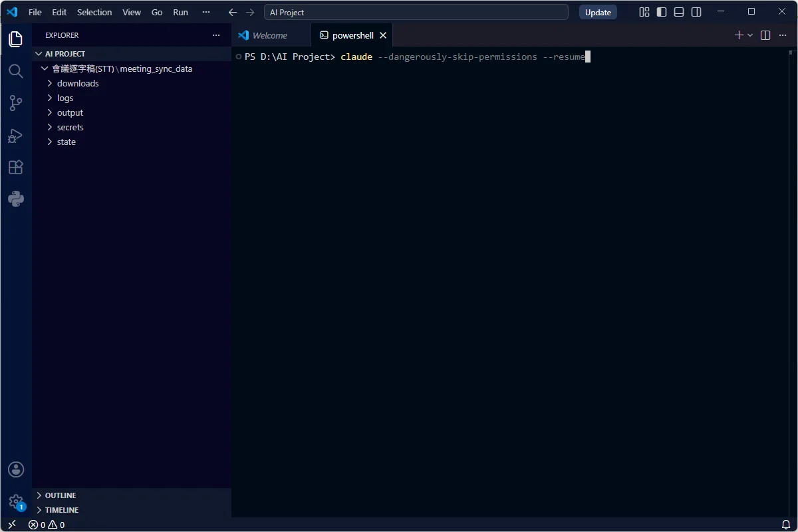Expand the TIMELINE section
This screenshot has height=532, width=798.
click(x=132, y=510)
